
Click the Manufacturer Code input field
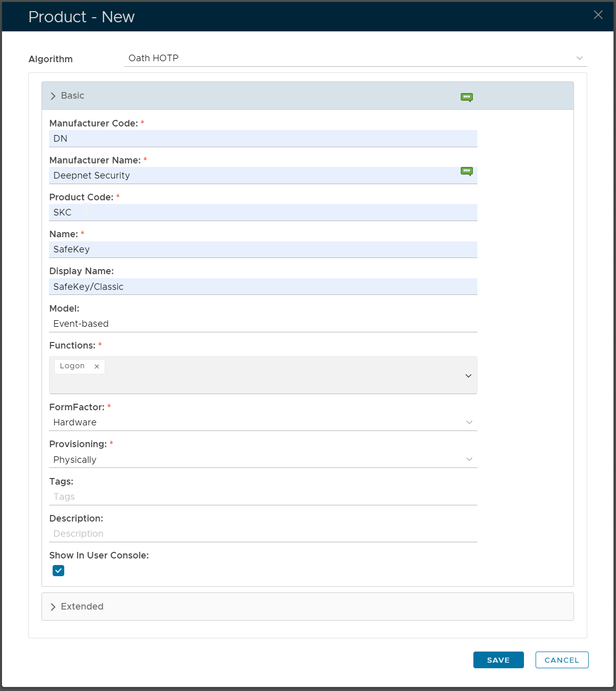click(263, 139)
